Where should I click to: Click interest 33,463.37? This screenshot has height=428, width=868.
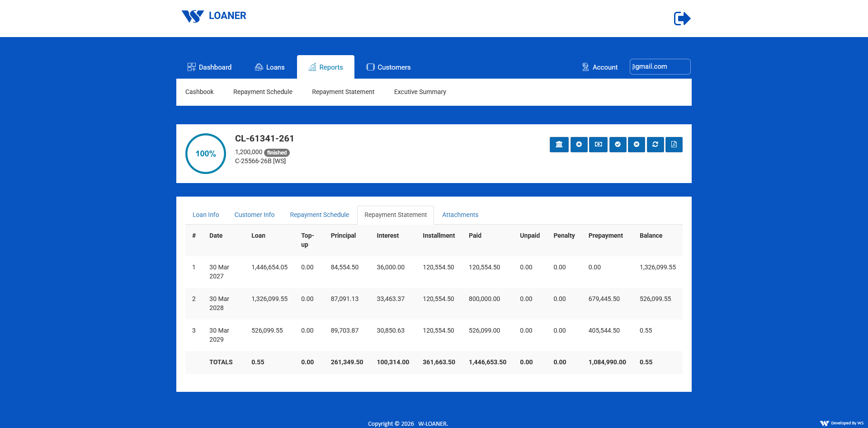[x=391, y=299]
